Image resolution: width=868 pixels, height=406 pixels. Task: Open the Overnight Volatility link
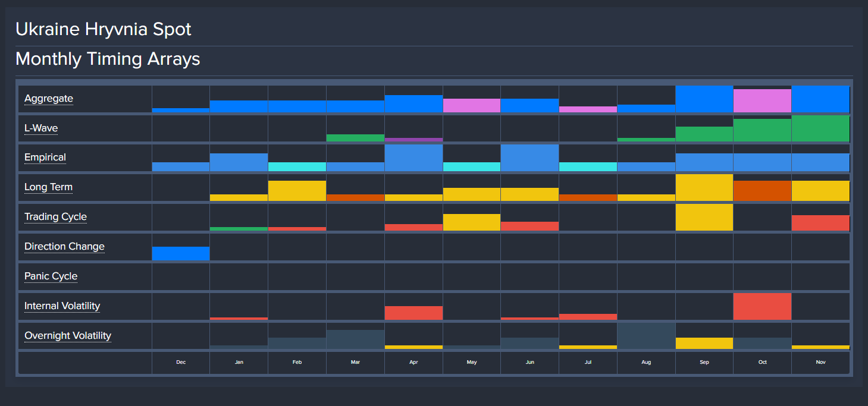tap(68, 336)
